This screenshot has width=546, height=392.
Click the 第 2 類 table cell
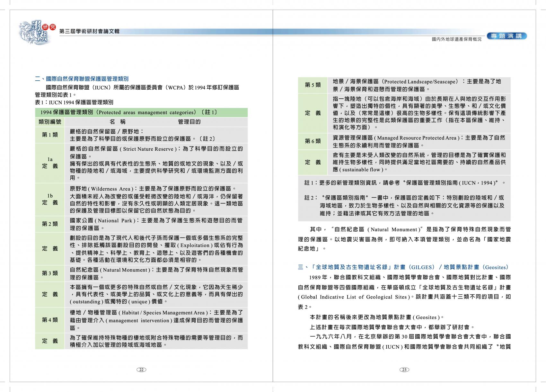pyautogui.click(x=50, y=224)
